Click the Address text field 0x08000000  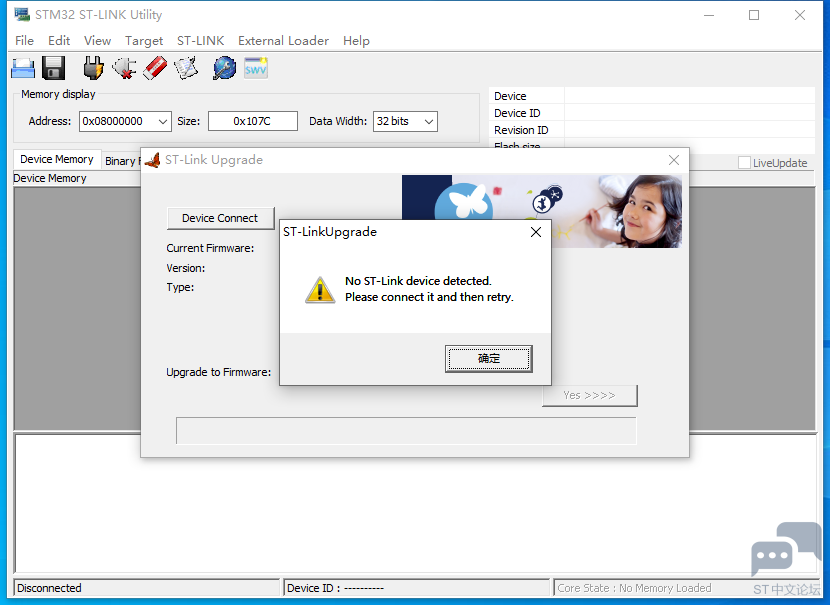pos(118,121)
